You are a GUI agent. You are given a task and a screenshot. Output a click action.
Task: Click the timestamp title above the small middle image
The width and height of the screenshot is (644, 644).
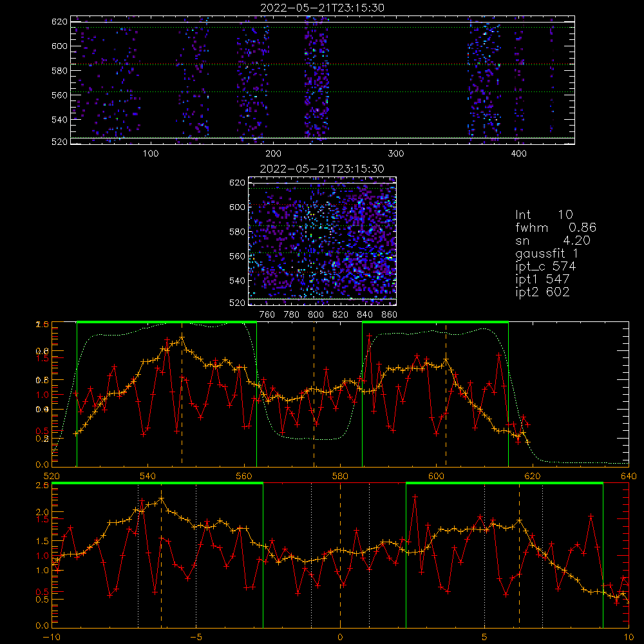click(323, 169)
